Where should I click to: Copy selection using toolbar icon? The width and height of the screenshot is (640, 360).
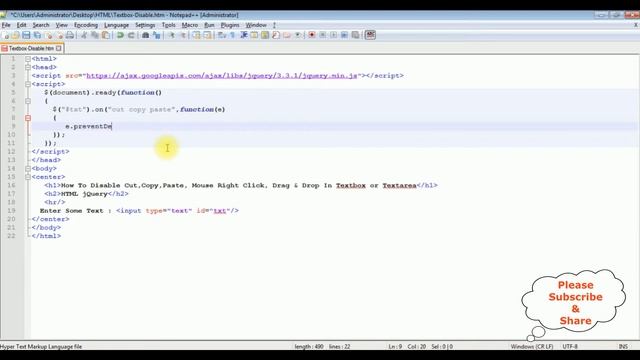click(94, 35)
